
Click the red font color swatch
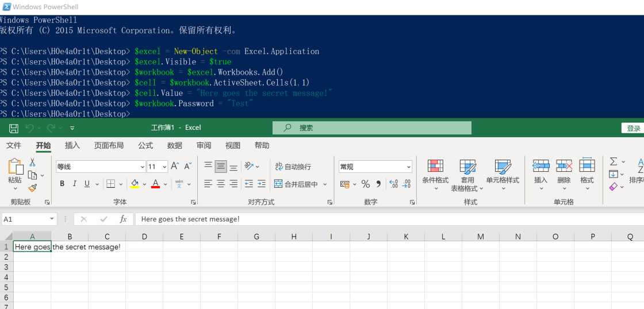(155, 184)
